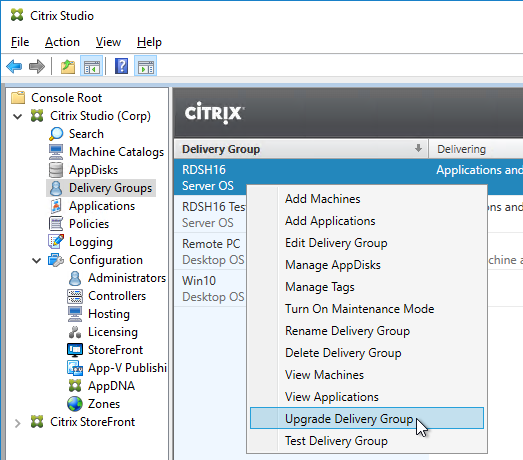Click the Logging pencil icon
This screenshot has width=523, height=460.
(56, 242)
